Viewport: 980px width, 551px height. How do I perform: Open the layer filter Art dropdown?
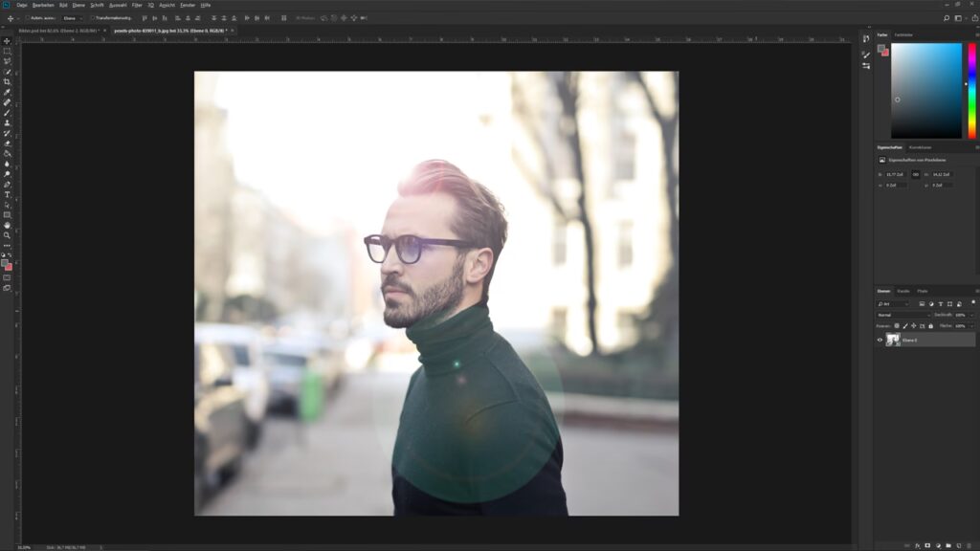point(893,303)
